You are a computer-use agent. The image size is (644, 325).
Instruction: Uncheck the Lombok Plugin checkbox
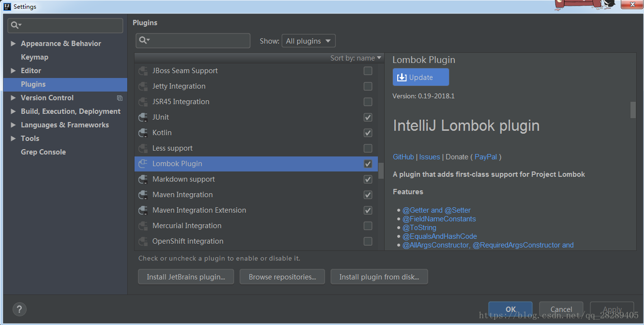point(368,164)
